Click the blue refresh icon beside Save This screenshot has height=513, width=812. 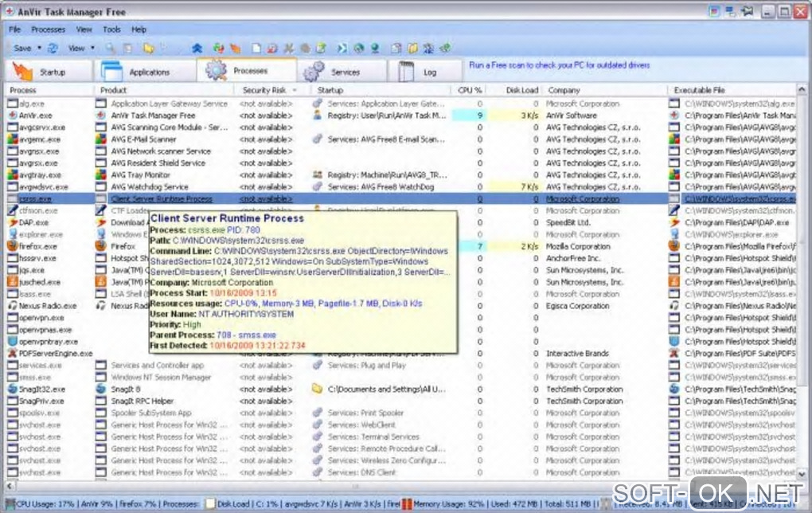tap(53, 48)
